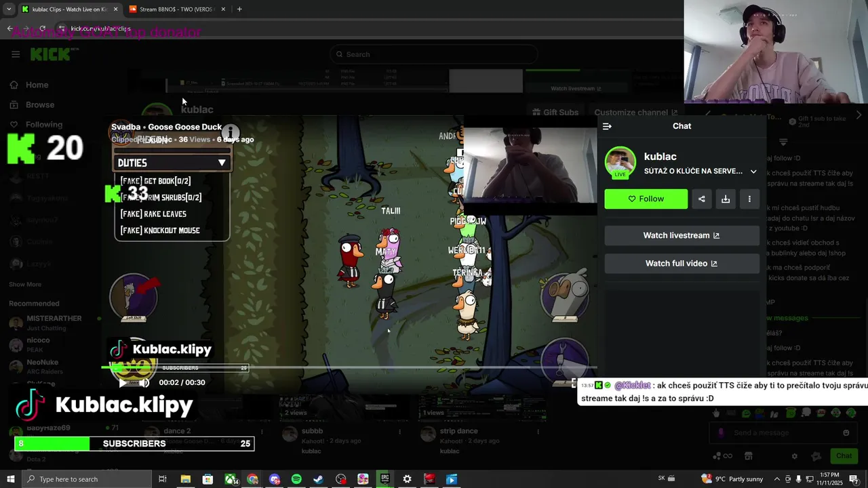Open chat settings gear icon
The height and width of the screenshot is (488, 868).
795,456
